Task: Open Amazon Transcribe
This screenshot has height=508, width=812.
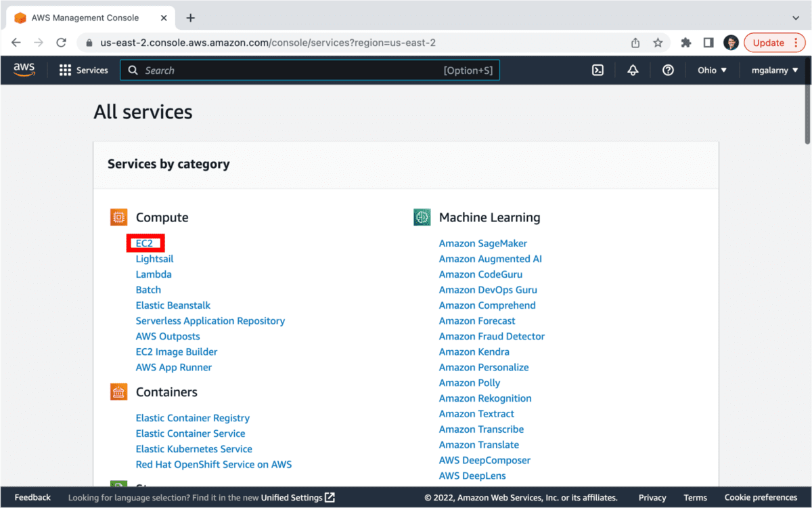Action: tap(481, 429)
